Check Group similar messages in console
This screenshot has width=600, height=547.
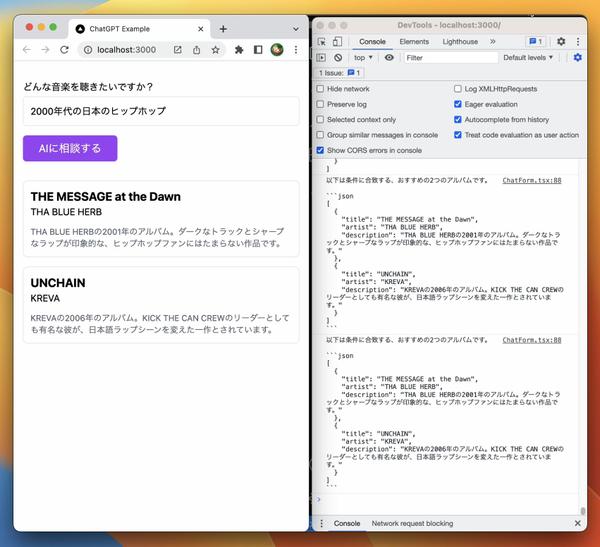click(x=320, y=135)
